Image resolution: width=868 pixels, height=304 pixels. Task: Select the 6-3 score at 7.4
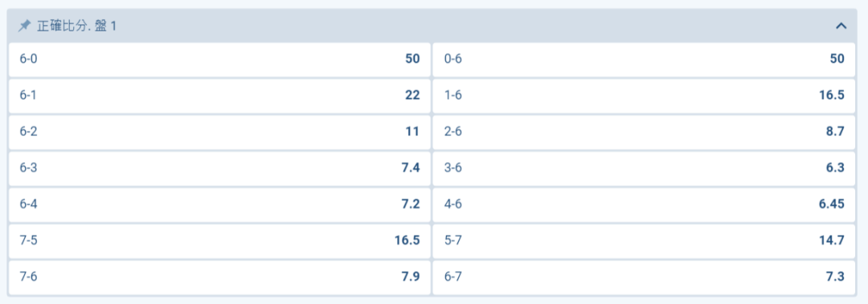219,168
